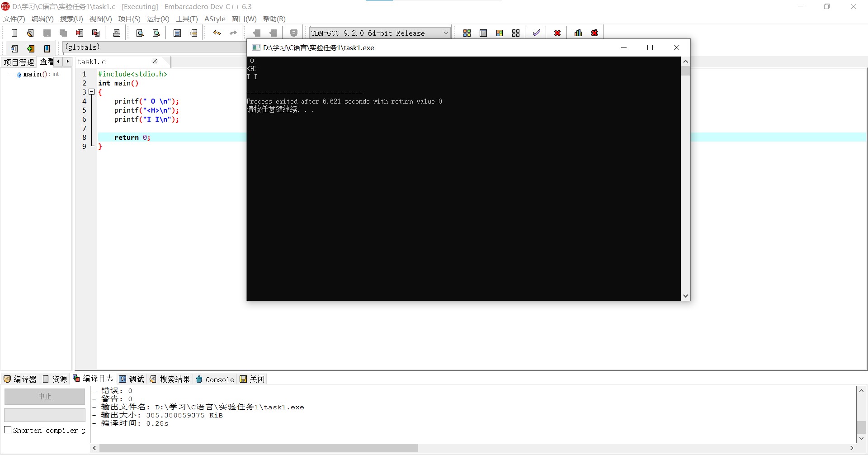The height and width of the screenshot is (455, 868).
Task: Switch to the 编译器 bottom tab
Action: pyautogui.click(x=20, y=379)
